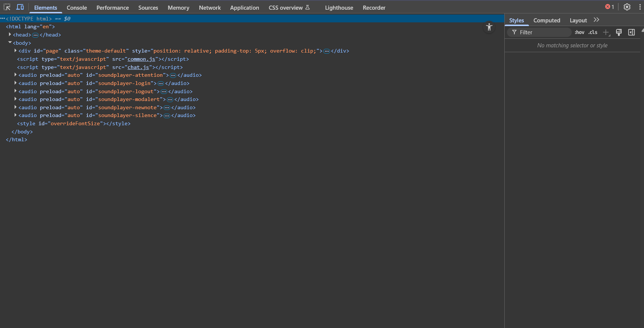
Task: Collapse the body element arrow
Action: tap(10, 43)
